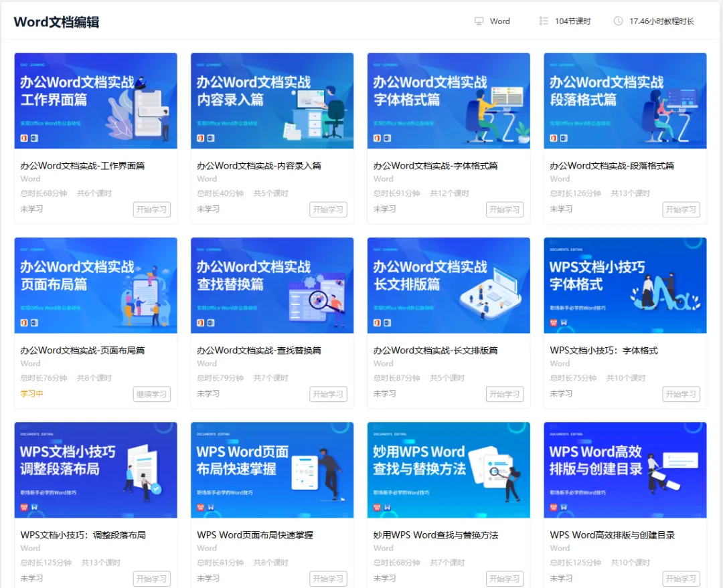Click 开始学习 for 长文排版篇 course
Image resolution: width=723 pixels, height=588 pixels.
click(x=505, y=394)
